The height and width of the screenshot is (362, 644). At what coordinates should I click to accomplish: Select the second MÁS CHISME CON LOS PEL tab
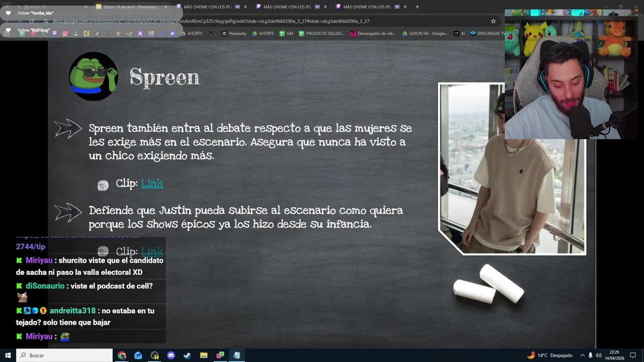click(x=291, y=7)
